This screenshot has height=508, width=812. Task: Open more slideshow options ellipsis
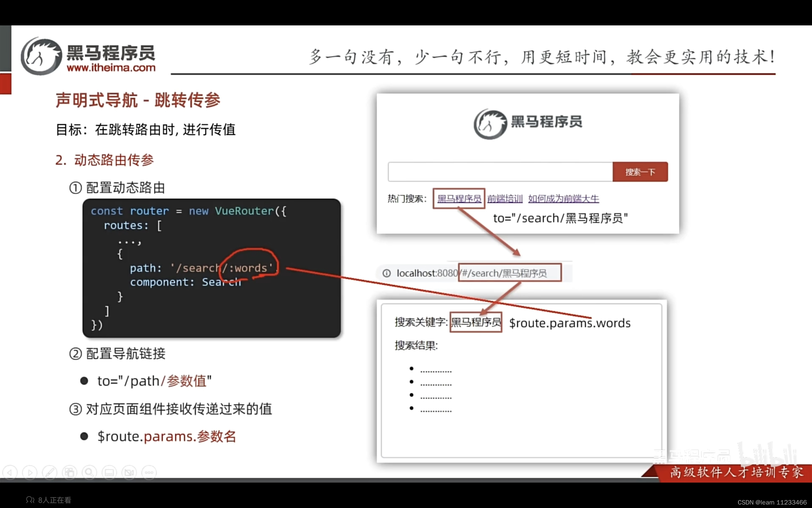(x=149, y=472)
